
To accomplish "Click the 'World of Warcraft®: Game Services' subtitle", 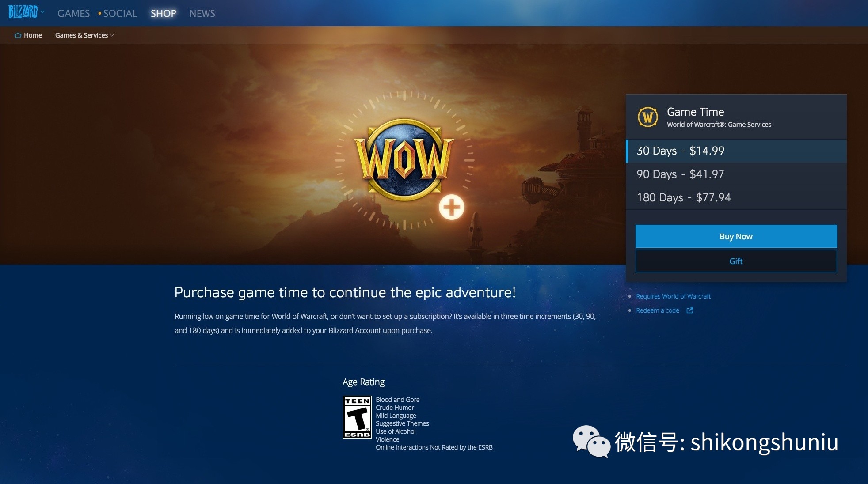I will (719, 125).
